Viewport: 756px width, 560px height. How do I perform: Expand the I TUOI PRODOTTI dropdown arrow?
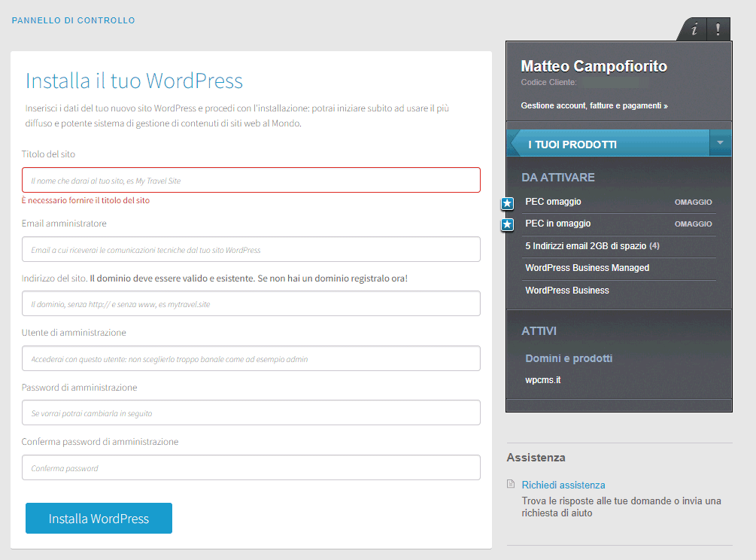[720, 143]
